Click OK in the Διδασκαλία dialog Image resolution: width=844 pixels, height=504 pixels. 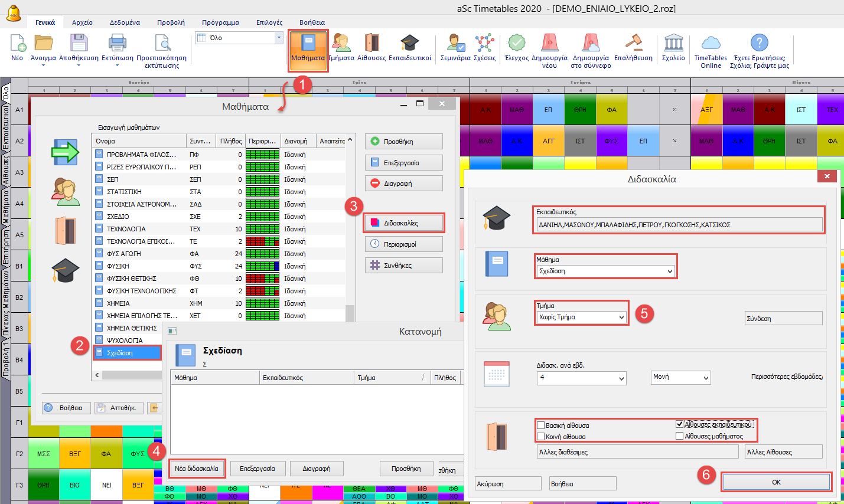click(x=776, y=482)
